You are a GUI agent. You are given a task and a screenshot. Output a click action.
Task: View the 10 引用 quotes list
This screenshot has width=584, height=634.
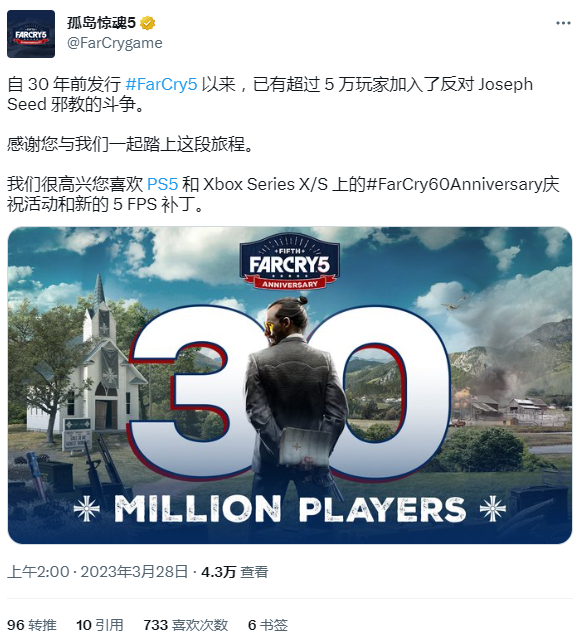click(x=99, y=625)
